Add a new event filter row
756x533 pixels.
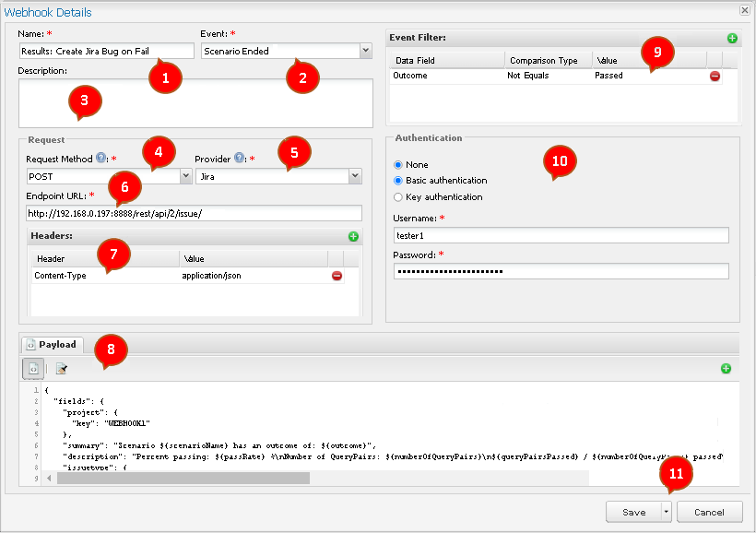732,39
